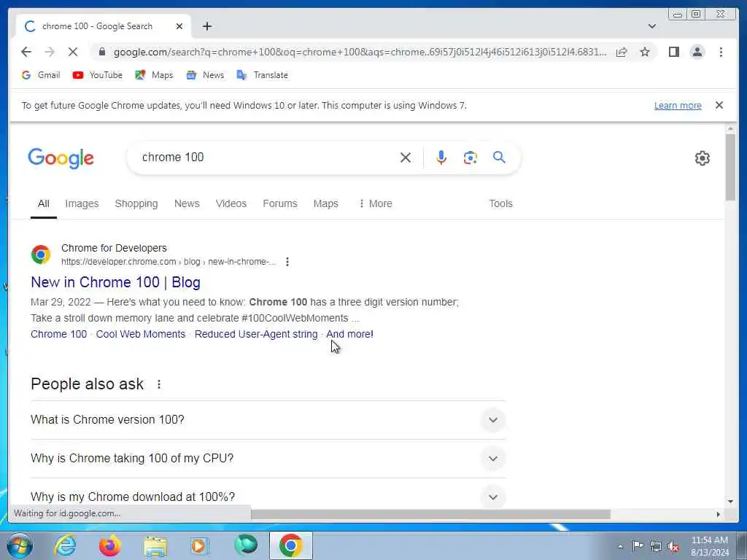Close the 'chrome 100 - Google Search' tab
This screenshot has height=560, width=747.
click(179, 26)
